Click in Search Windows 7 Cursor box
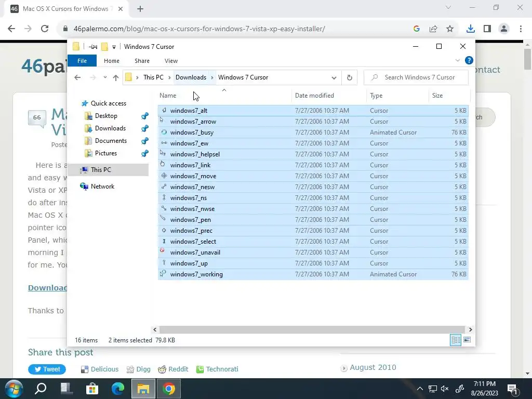This screenshot has width=532, height=399. [416, 77]
